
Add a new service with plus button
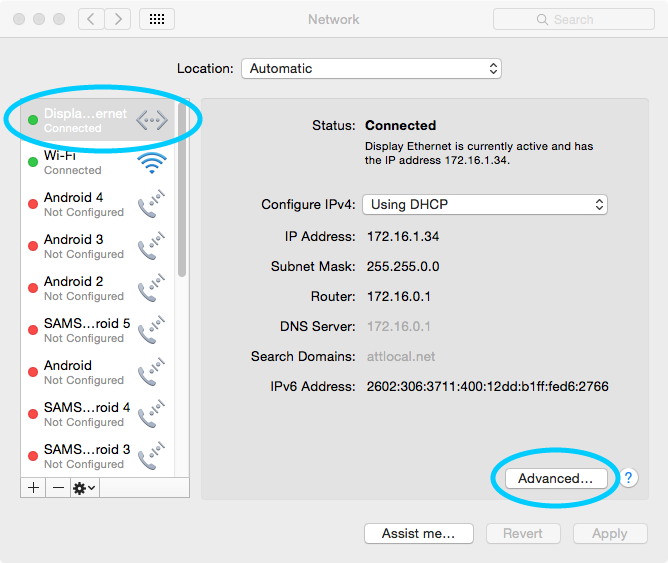[x=33, y=488]
